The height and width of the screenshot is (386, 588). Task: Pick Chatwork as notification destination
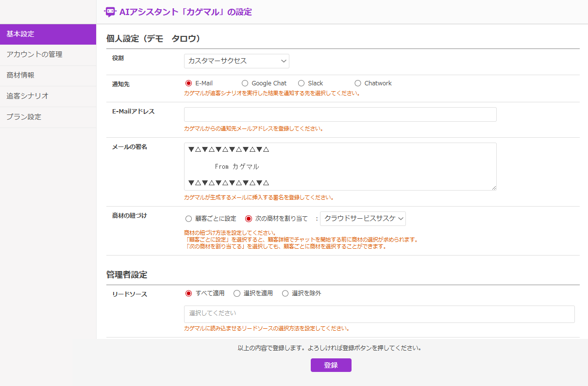(x=358, y=83)
